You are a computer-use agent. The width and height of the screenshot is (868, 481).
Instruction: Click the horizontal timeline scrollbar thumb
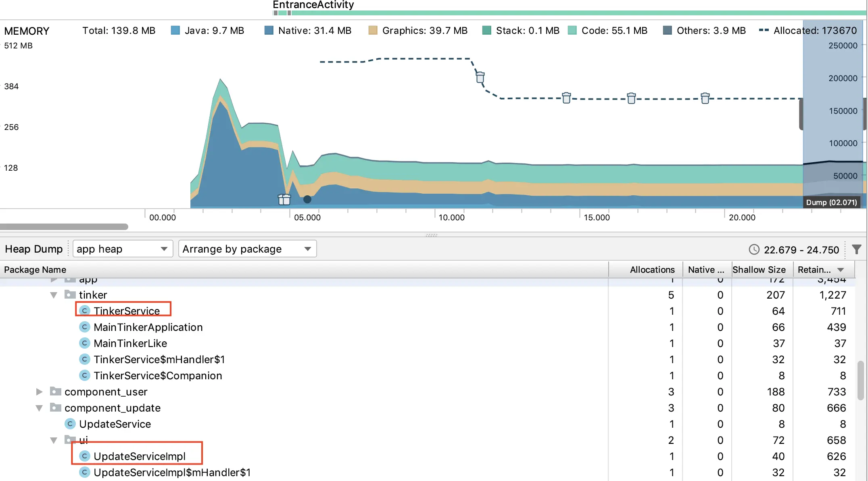[x=64, y=227]
